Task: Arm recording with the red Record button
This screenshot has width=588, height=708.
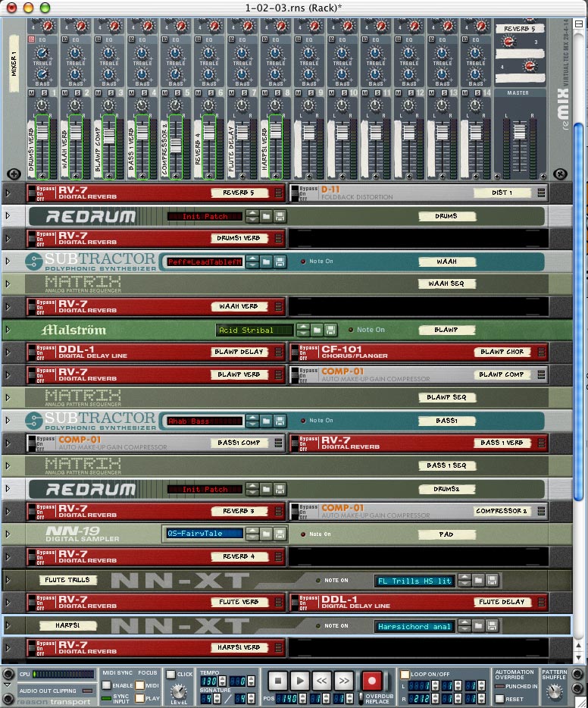Action: coord(372,681)
